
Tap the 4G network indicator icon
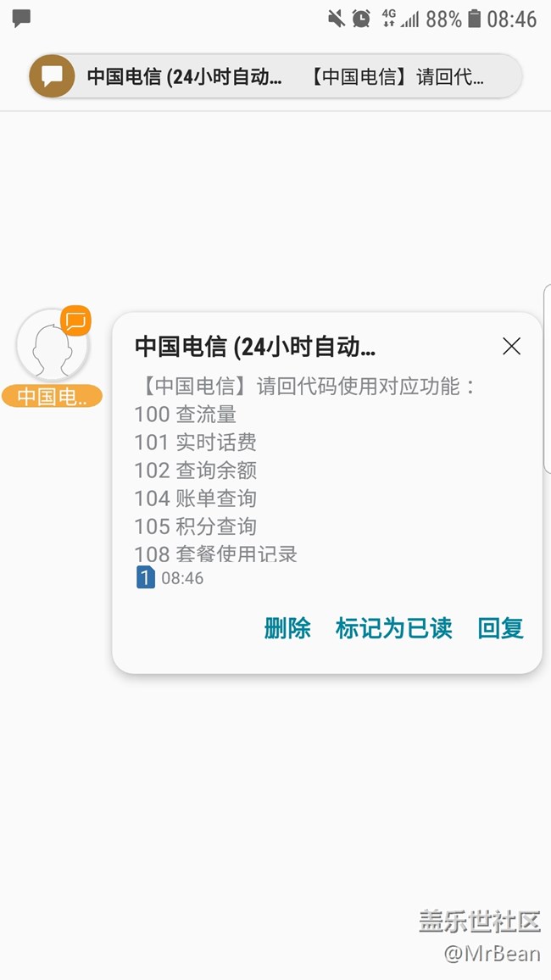click(389, 18)
